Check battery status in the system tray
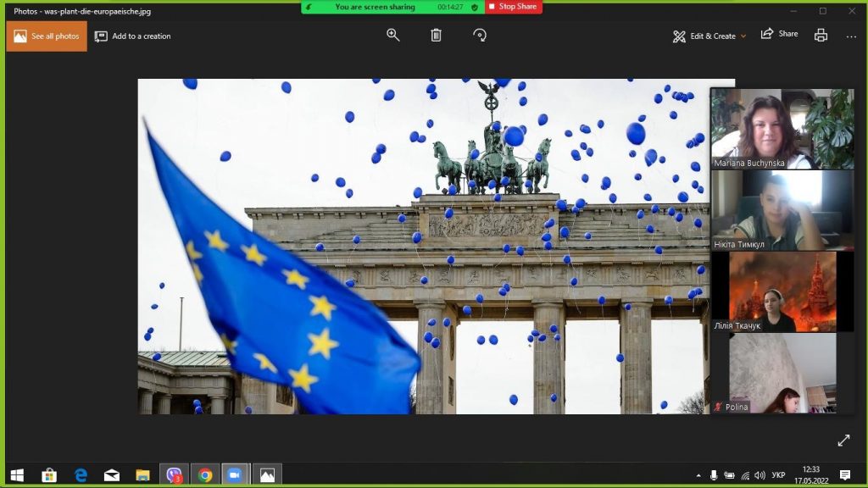The width and height of the screenshot is (868, 488). (x=730, y=475)
